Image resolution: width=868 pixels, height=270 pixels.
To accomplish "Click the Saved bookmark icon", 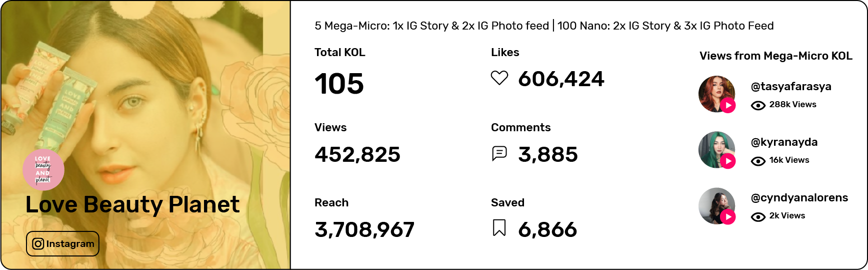I will point(499,228).
